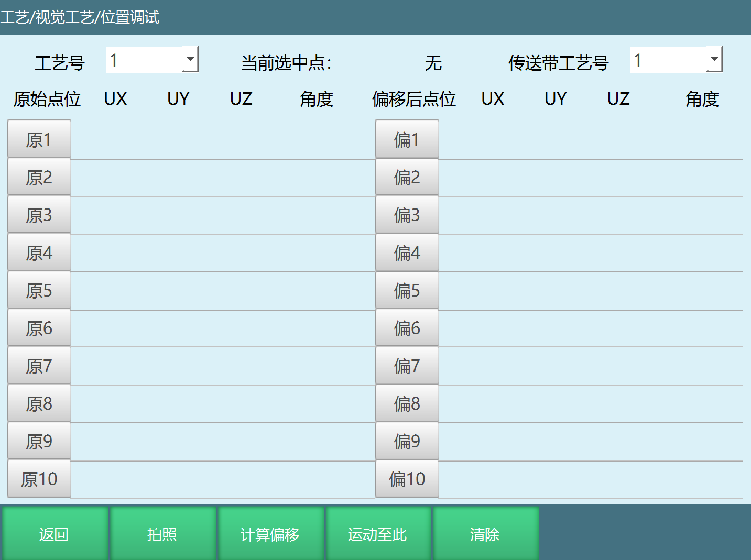Select offset point 偏1
The width and height of the screenshot is (751, 560).
[407, 139]
